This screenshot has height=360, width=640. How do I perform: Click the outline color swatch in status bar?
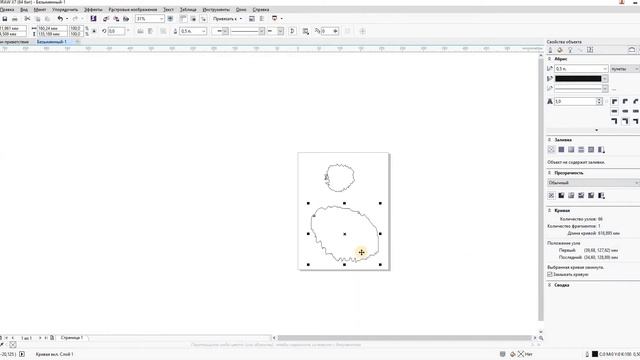(595, 354)
